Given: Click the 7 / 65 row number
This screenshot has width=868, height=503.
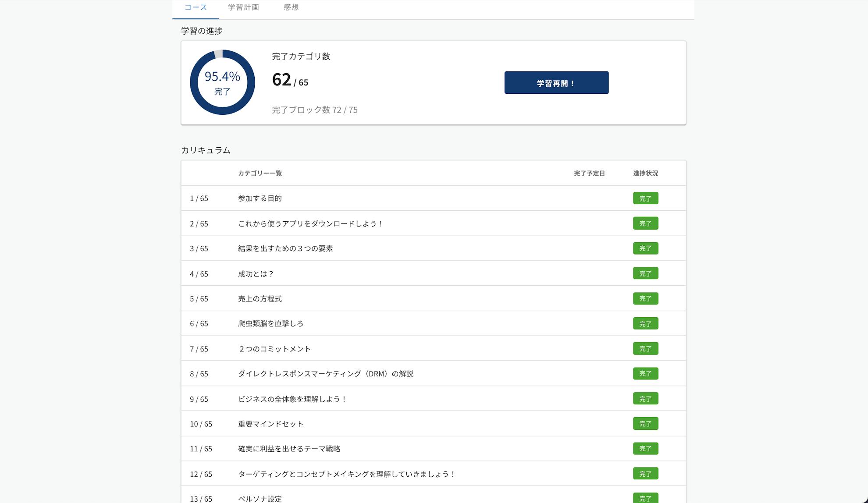Looking at the screenshot, I should click(199, 349).
